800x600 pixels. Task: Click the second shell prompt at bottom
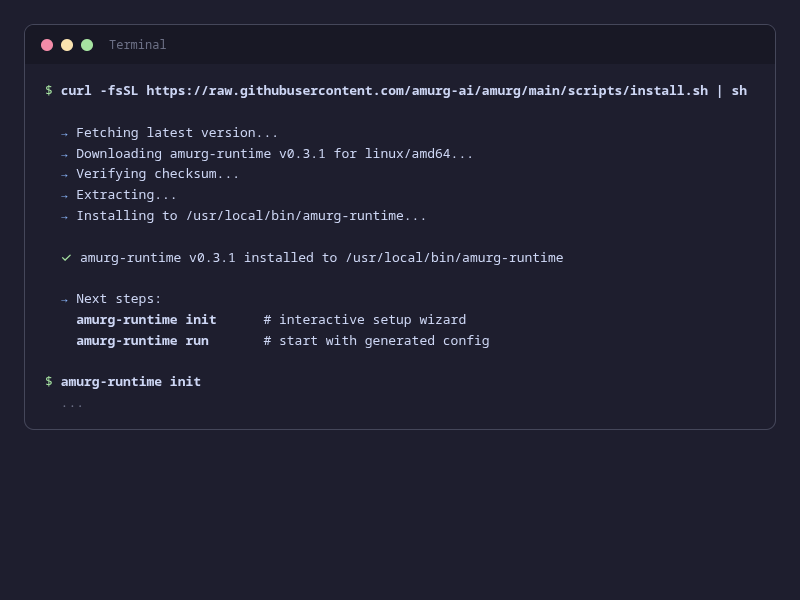(x=48, y=381)
